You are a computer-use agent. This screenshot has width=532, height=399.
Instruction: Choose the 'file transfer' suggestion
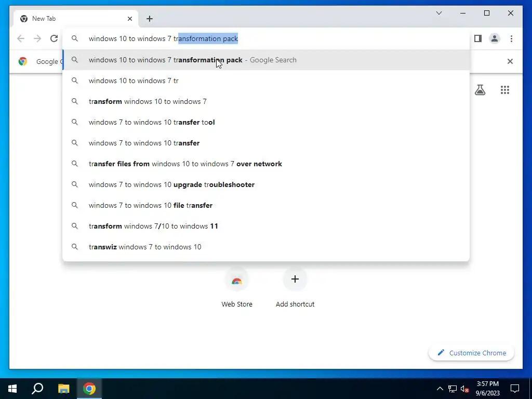click(267, 205)
